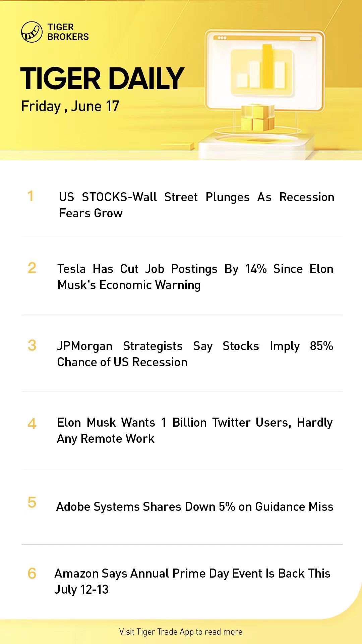Click the Tiger Brokers brand name text
The height and width of the screenshot is (644, 362).
click(68, 32)
